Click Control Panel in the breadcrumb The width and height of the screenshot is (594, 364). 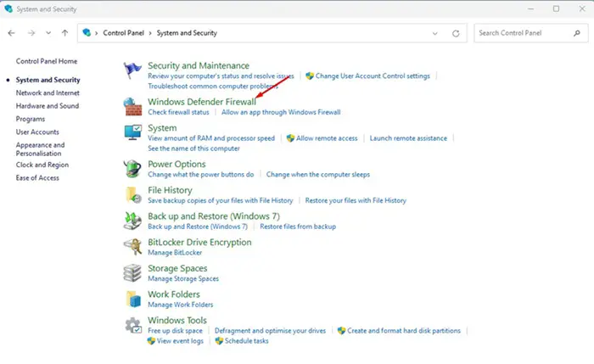point(124,33)
